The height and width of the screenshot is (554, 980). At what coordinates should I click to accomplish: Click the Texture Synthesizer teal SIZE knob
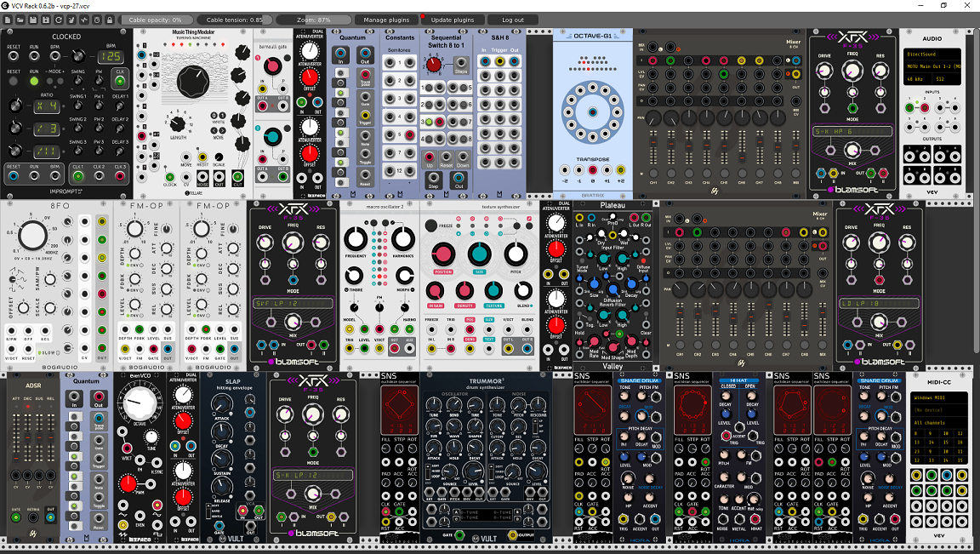coord(480,254)
